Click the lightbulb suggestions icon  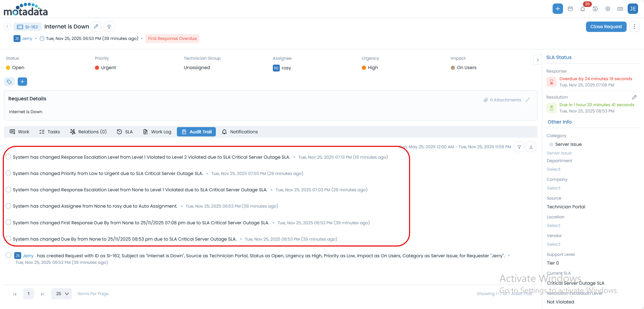(x=109, y=26)
